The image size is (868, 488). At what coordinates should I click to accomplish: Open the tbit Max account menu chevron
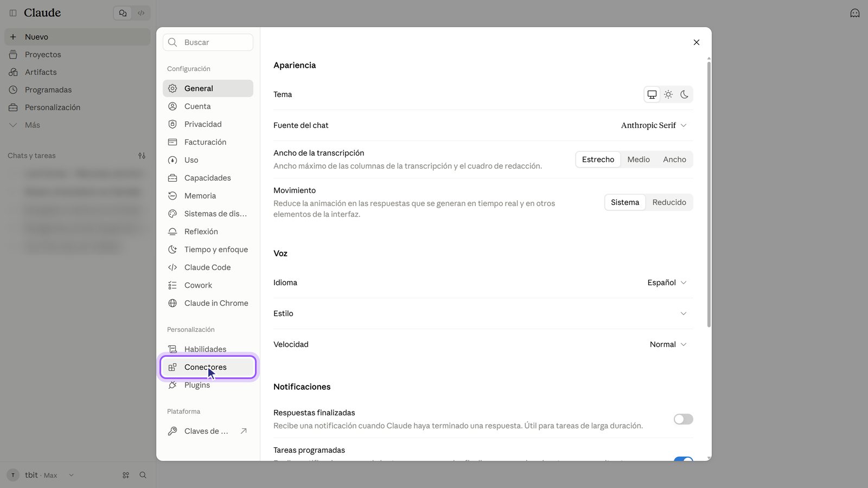pos(71,476)
